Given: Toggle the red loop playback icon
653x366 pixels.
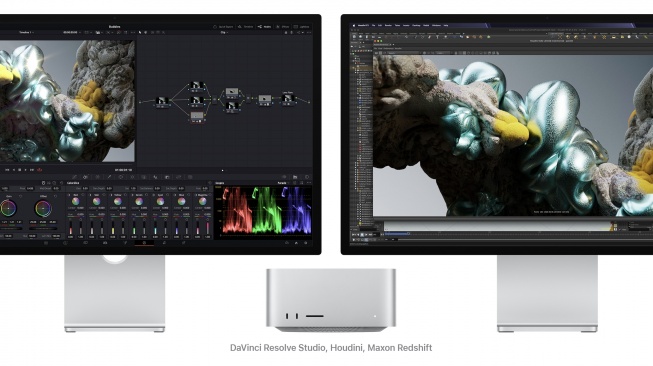Looking at the screenshot, I should pyautogui.click(x=40, y=170).
